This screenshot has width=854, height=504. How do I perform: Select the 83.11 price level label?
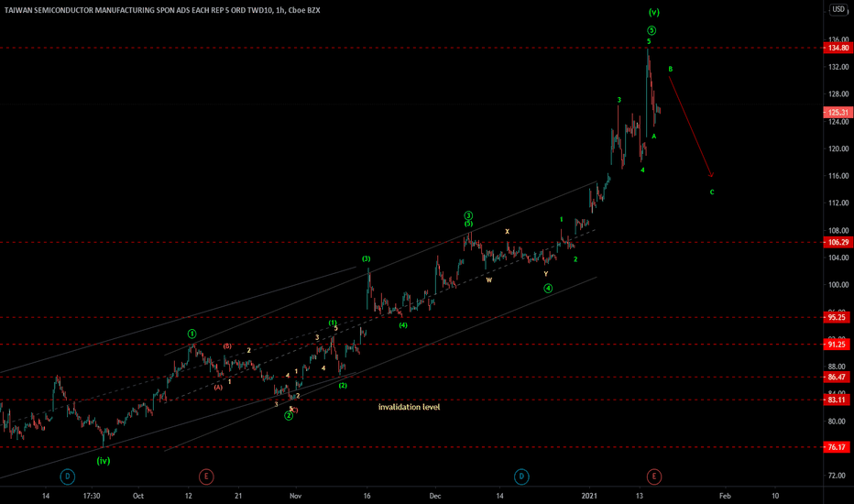tap(838, 400)
